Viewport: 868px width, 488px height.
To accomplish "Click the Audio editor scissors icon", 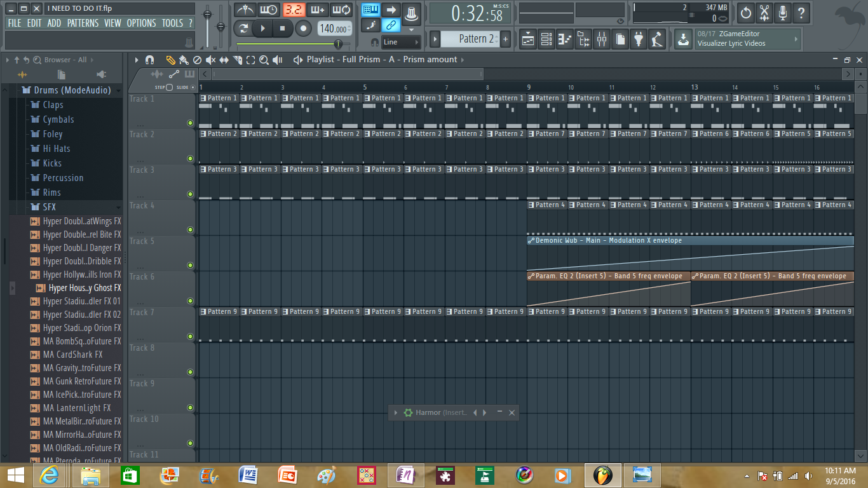I will point(764,12).
